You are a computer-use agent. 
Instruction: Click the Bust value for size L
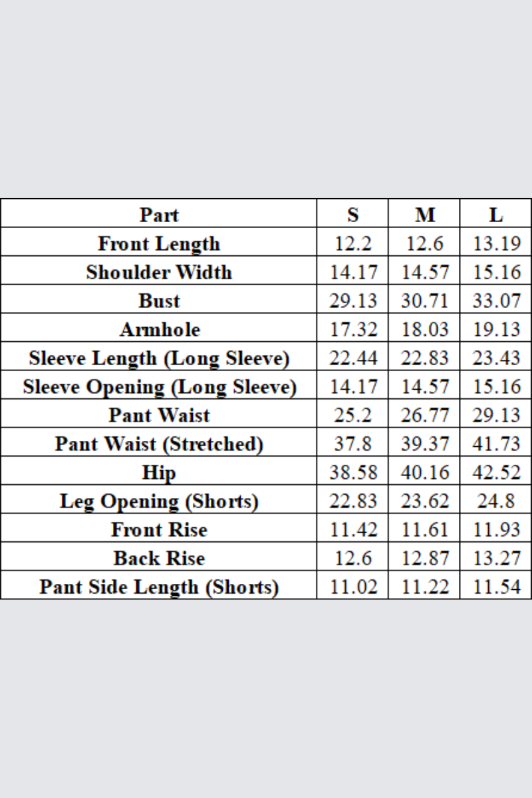(x=496, y=301)
